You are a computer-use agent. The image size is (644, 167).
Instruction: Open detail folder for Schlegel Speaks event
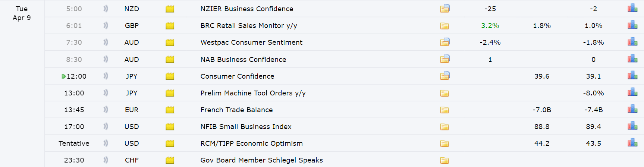pyautogui.click(x=444, y=160)
